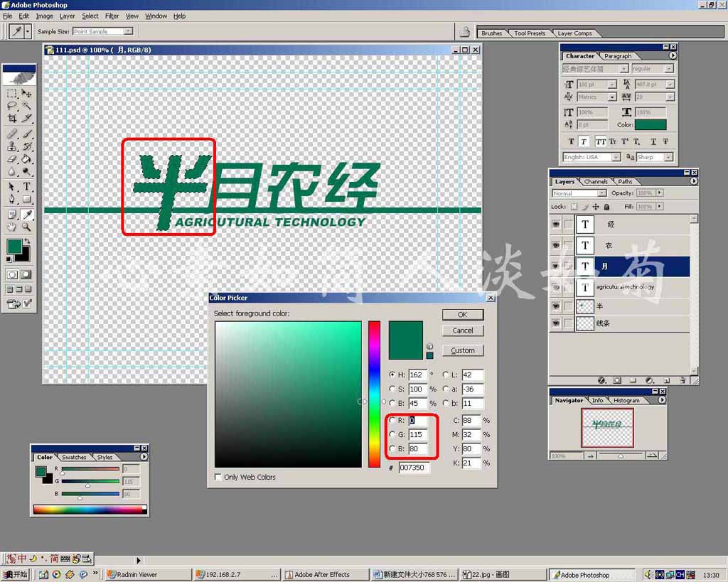Click the Character panel text Color swatch
This screenshot has width=728, height=582.
651,125
